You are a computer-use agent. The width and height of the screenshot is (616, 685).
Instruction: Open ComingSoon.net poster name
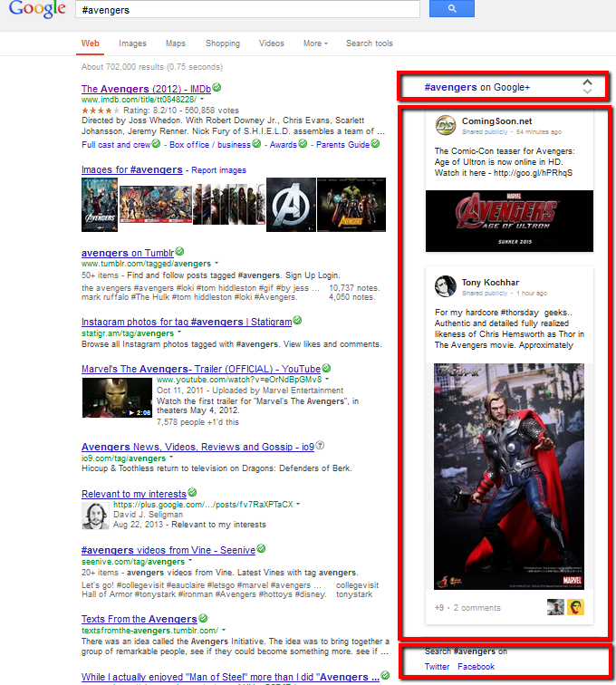click(x=496, y=121)
